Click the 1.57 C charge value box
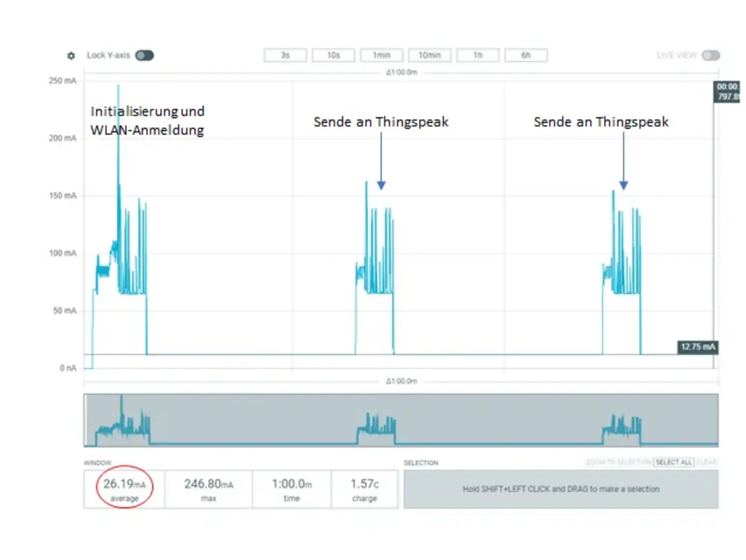 pyautogui.click(x=365, y=489)
